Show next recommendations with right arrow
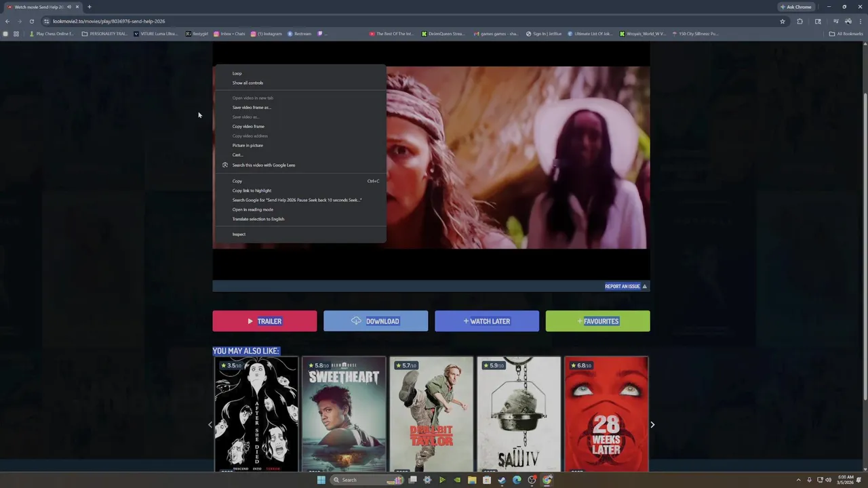This screenshot has width=868, height=488. pos(652,425)
